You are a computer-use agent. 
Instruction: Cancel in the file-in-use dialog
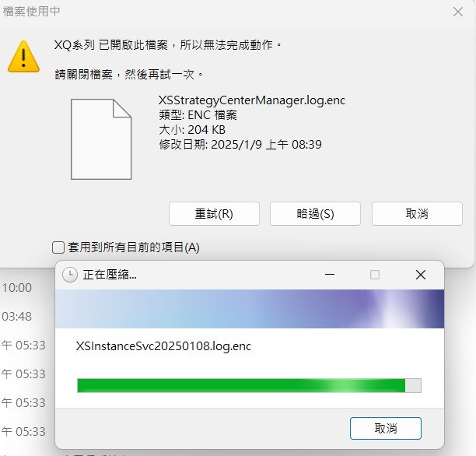(417, 213)
